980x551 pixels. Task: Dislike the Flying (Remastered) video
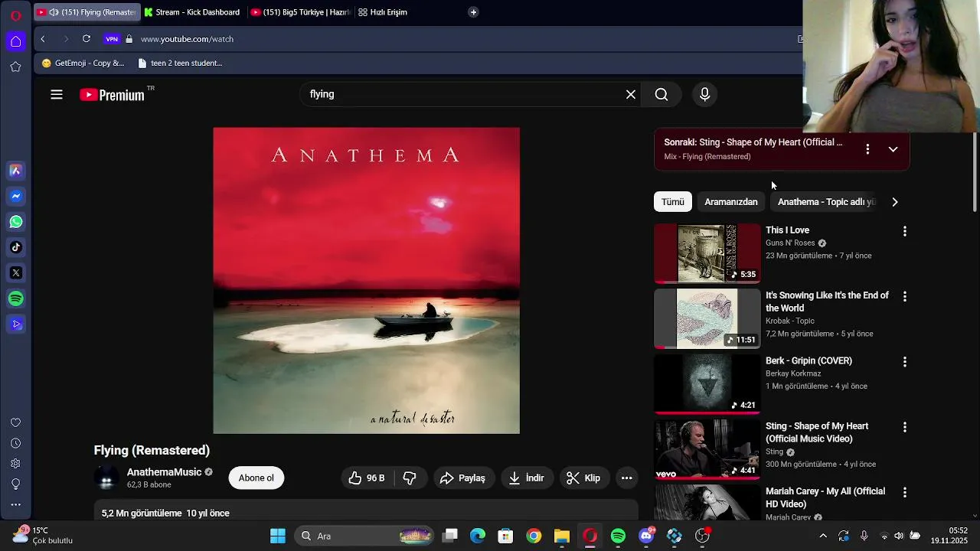pyautogui.click(x=410, y=478)
